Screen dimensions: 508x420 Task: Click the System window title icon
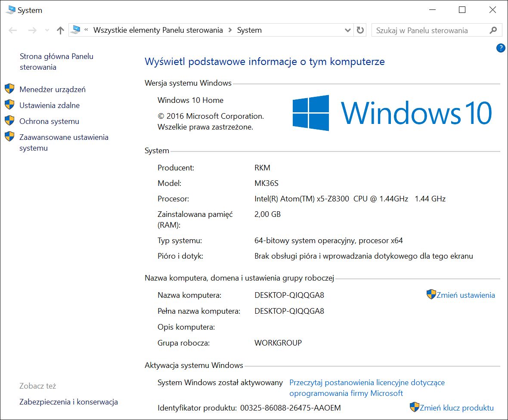click(10, 10)
